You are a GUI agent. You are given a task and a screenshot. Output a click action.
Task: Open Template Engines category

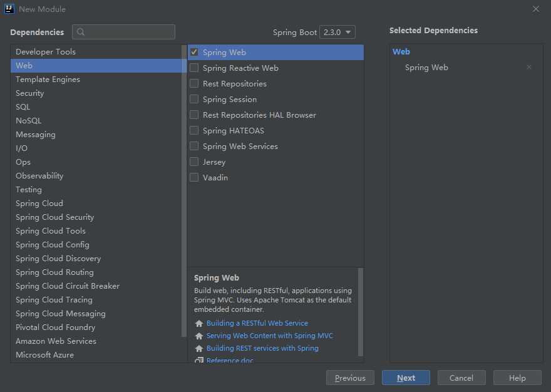96,79
